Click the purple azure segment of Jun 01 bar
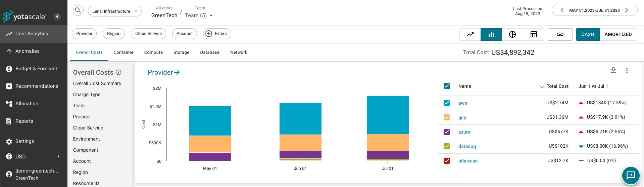Viewport: 644px width, 187px height. click(x=300, y=155)
